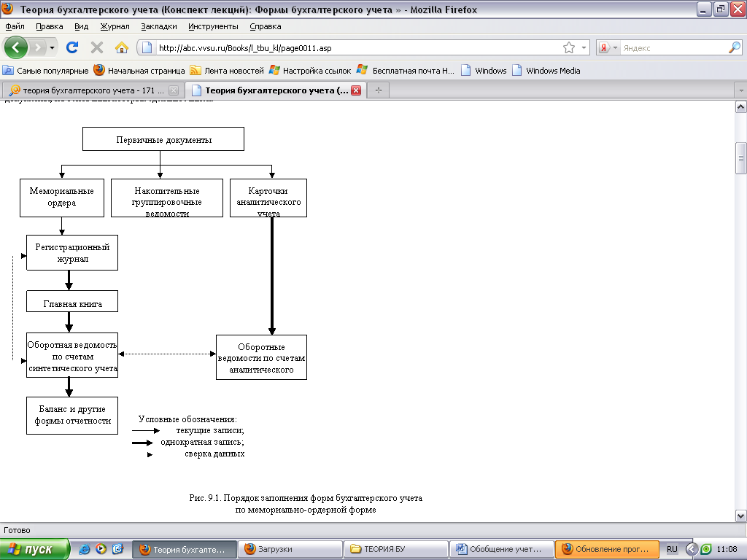This screenshot has height=560, width=747.
Task: Click the vertical scrollbar thumb
Action: (741, 158)
